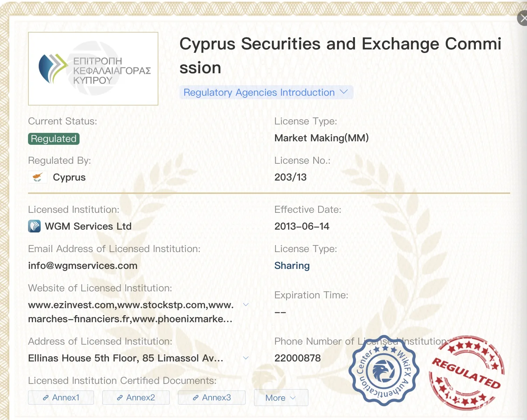Click the Cyprus Securities and Exchange Commission title

point(340,56)
